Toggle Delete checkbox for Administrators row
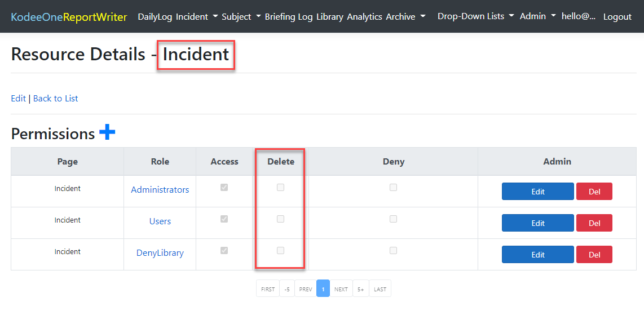 [280, 188]
